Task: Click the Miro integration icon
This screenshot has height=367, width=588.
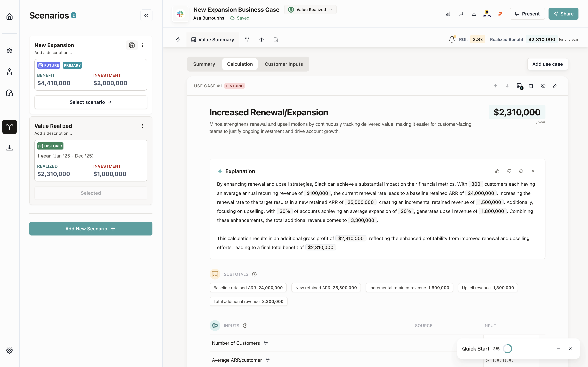Action: coord(487,14)
